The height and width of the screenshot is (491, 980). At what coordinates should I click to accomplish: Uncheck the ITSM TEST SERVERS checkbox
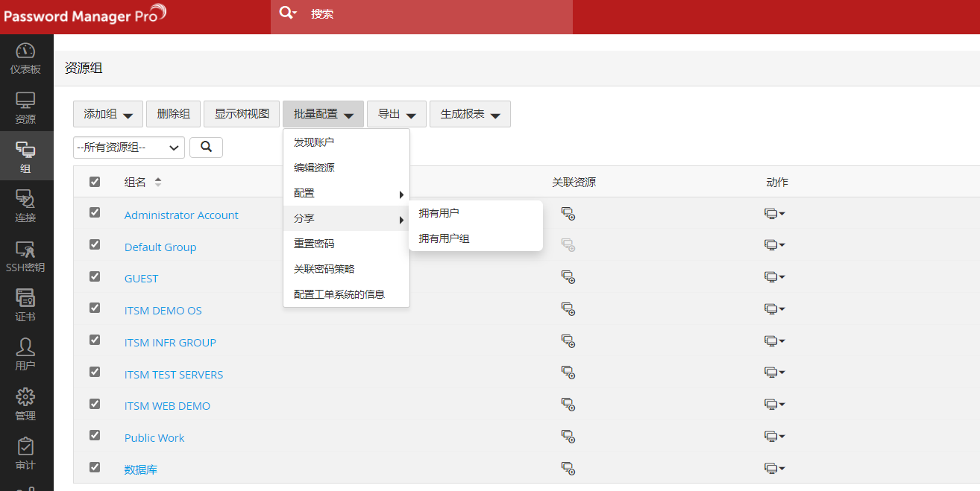pyautogui.click(x=95, y=372)
